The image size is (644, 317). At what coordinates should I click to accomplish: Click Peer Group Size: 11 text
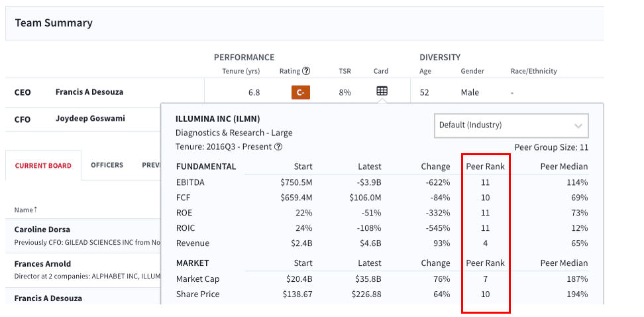tap(551, 148)
